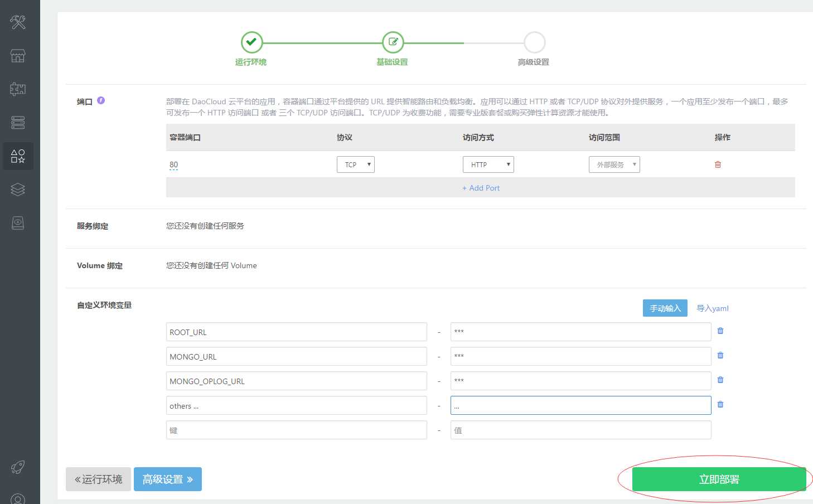Image resolution: width=813 pixels, height=504 pixels.
Task: Click the ROOT_URL value field
Action: coord(581,332)
